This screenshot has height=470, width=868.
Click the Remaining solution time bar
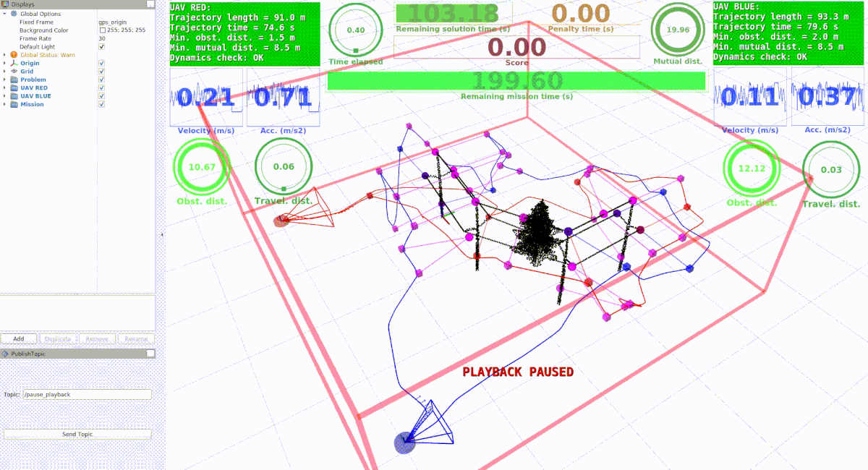click(x=454, y=13)
